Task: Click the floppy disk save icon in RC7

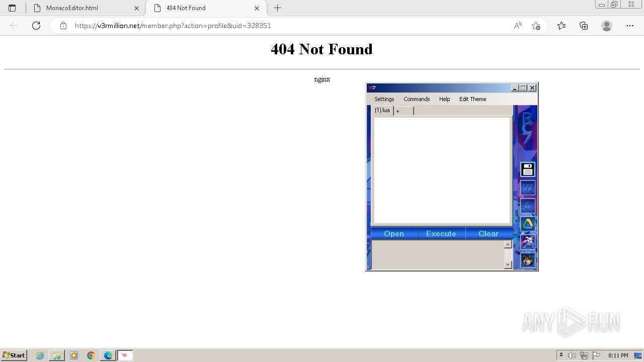Action: tap(527, 169)
